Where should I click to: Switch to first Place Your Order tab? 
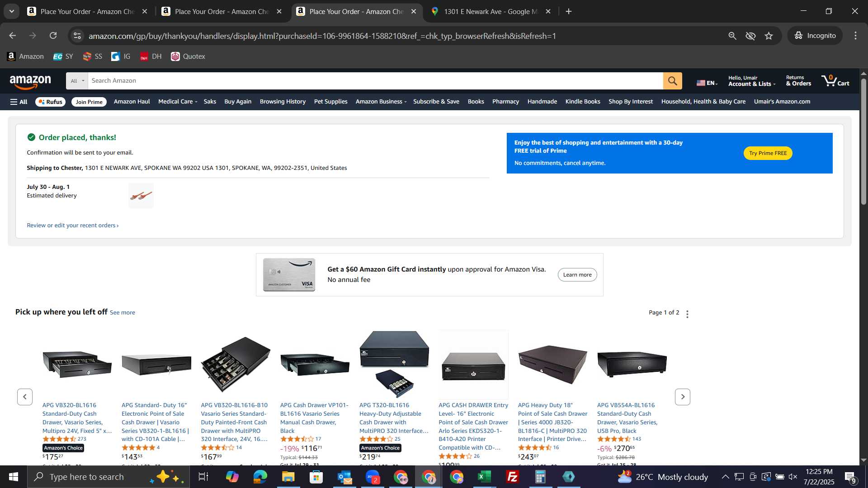point(87,11)
